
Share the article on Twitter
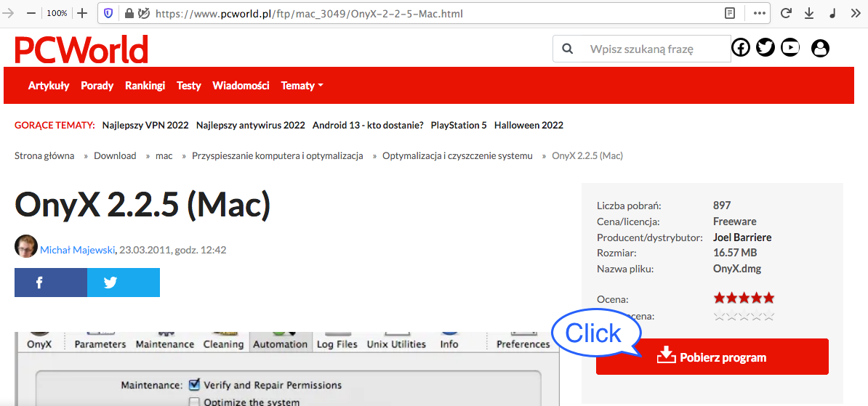pyautogui.click(x=124, y=283)
